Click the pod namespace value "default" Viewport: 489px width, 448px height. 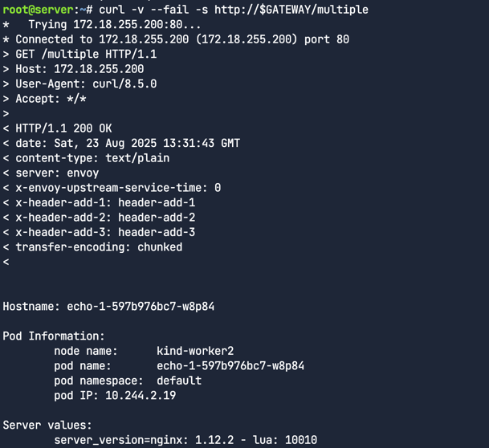(x=179, y=381)
